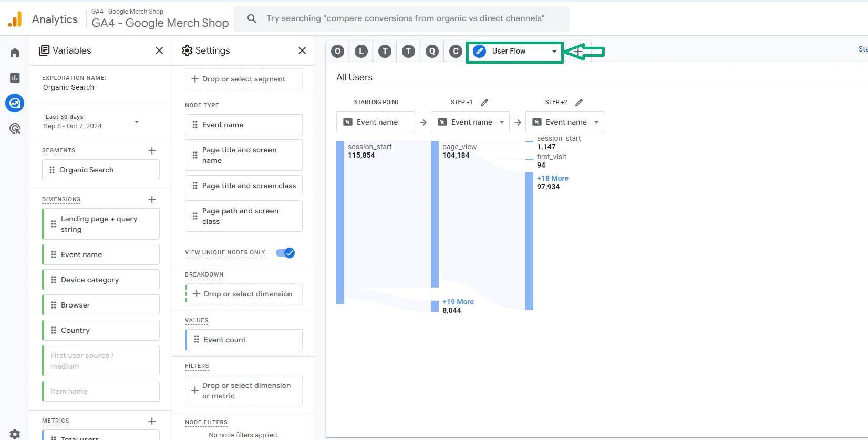
Task: Add a new segment with plus icon
Action: (152, 151)
